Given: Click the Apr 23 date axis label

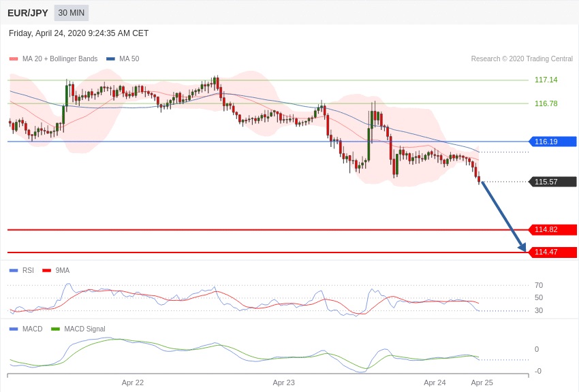Looking at the screenshot, I should coord(283,382).
